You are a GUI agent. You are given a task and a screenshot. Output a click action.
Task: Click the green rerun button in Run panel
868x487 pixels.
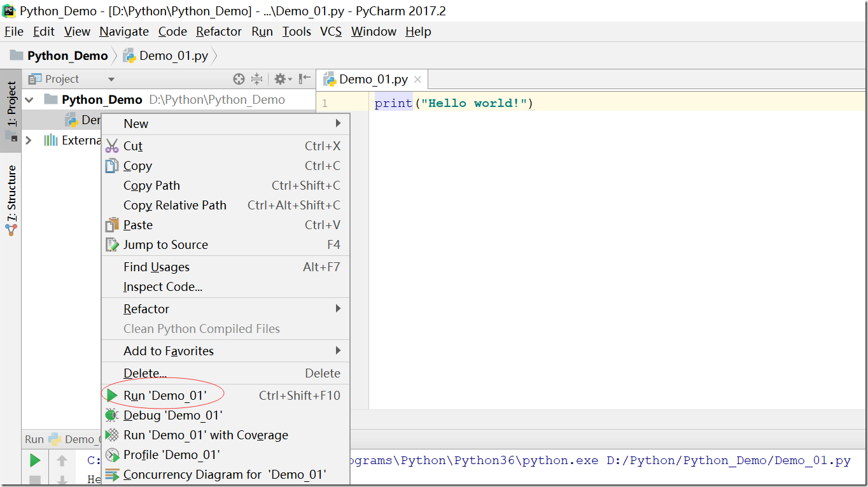[35, 460]
